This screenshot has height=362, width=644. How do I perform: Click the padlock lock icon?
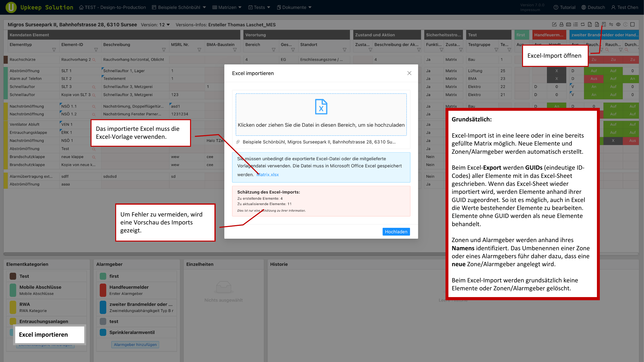click(561, 24)
